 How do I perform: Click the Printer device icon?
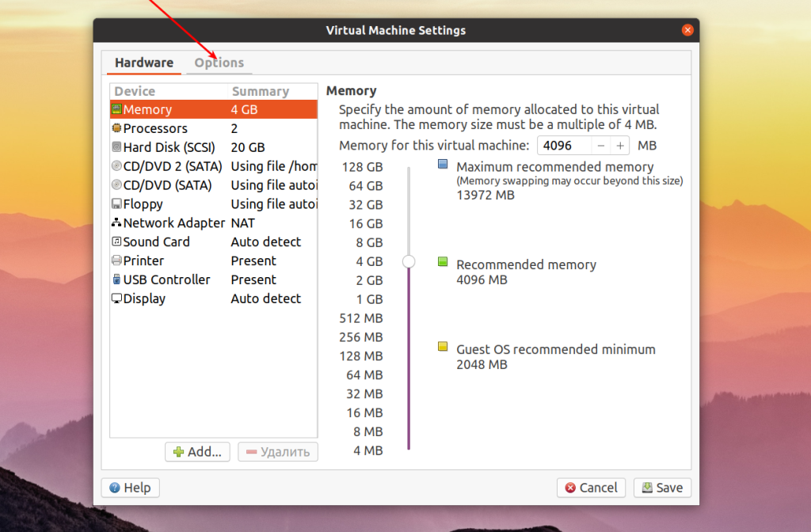coord(116,260)
